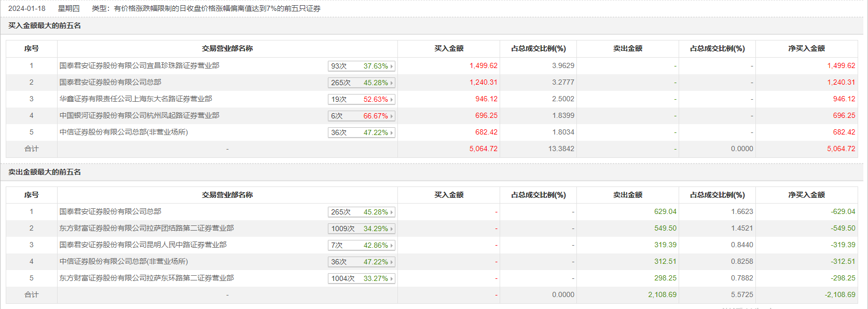Open 中国银河证券杭州凤起路证券营业部 link
This screenshot has width=868, height=309.
coord(139,116)
